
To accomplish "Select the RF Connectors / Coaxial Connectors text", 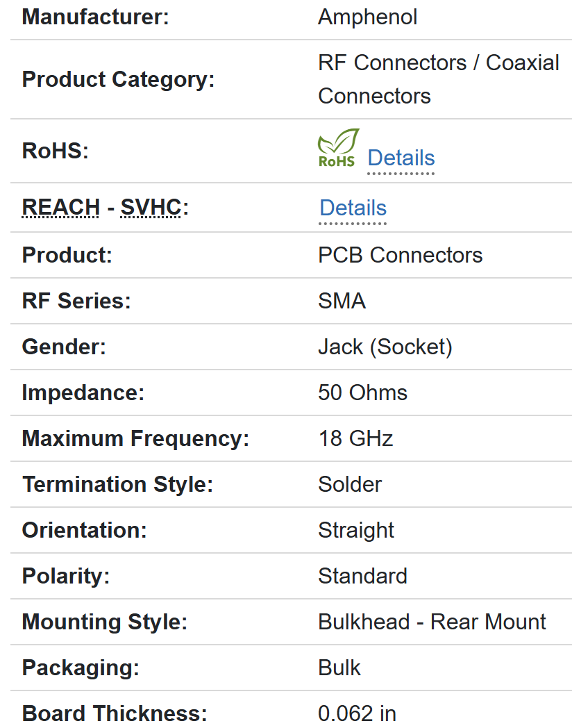I will click(438, 79).
